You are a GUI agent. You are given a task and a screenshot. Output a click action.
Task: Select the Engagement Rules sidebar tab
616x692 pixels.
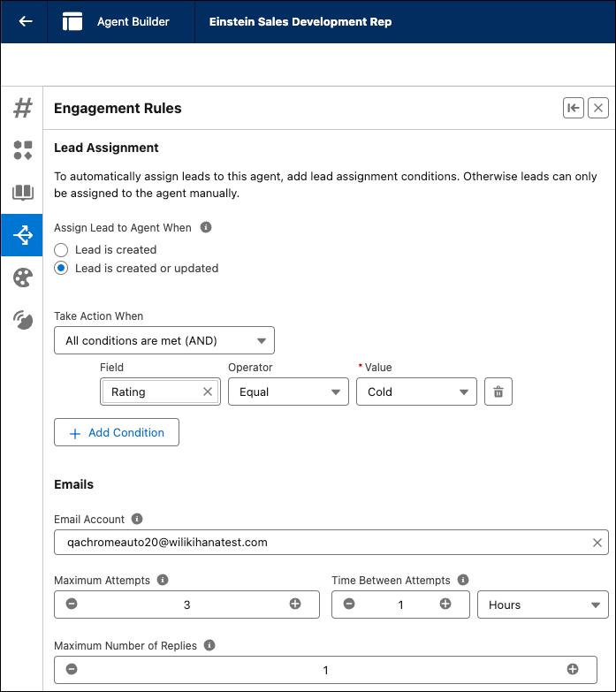pyautogui.click(x=22, y=235)
